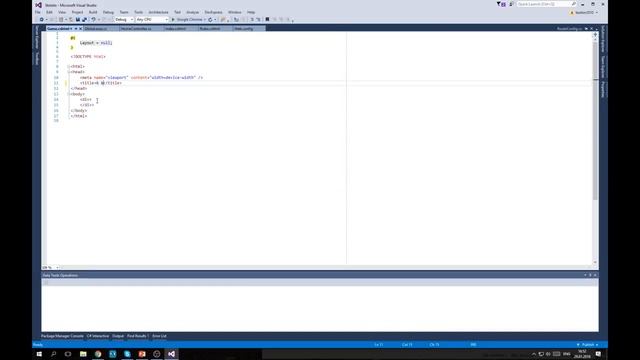The height and width of the screenshot is (360, 640).
Task: Open the Build menu
Action: pos(93,12)
